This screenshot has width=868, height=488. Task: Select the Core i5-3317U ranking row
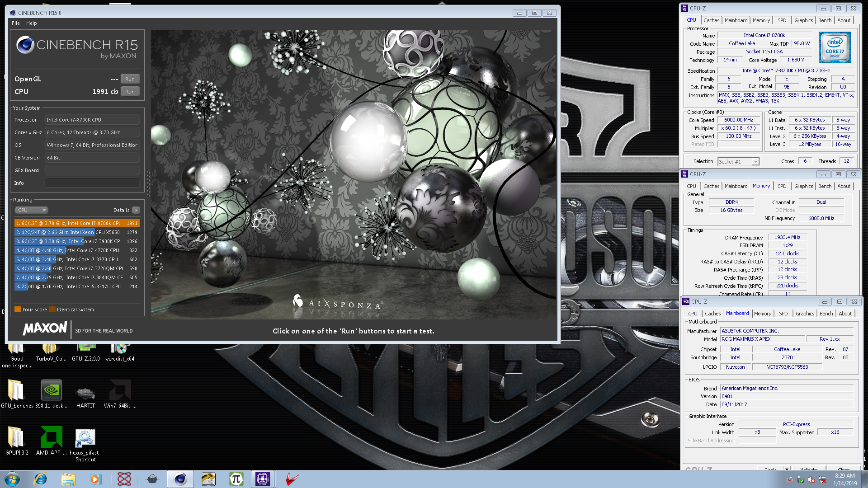click(x=77, y=286)
